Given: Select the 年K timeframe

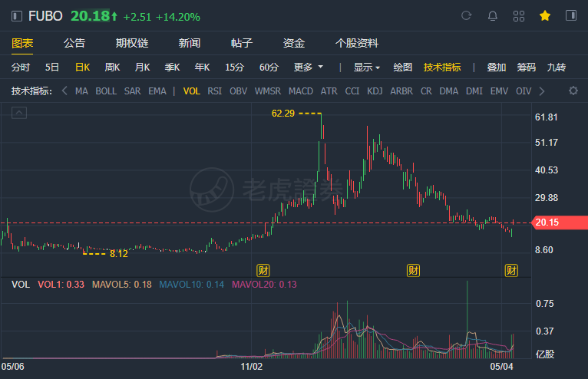Looking at the screenshot, I should pos(202,67).
